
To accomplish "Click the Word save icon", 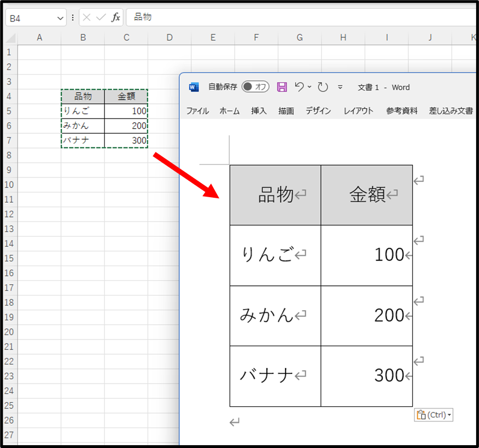I will [282, 87].
